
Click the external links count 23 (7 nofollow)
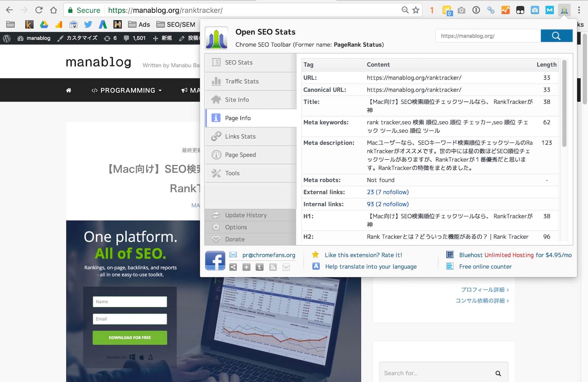tap(388, 192)
